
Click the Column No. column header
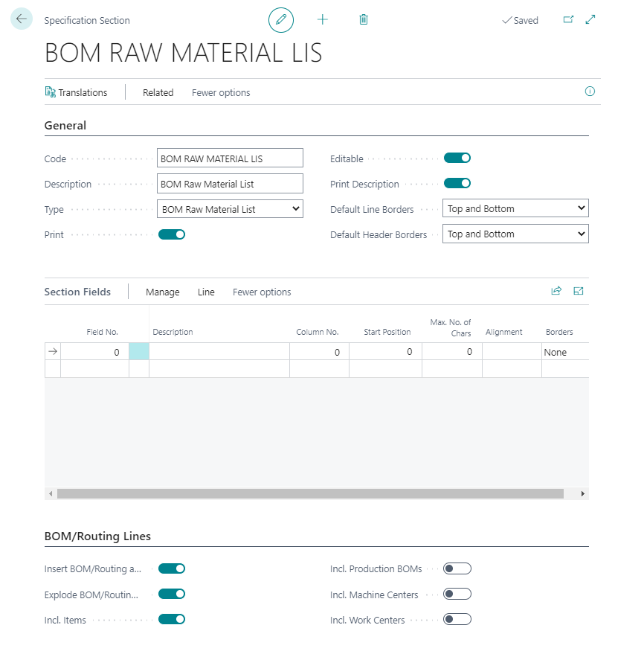pos(318,332)
